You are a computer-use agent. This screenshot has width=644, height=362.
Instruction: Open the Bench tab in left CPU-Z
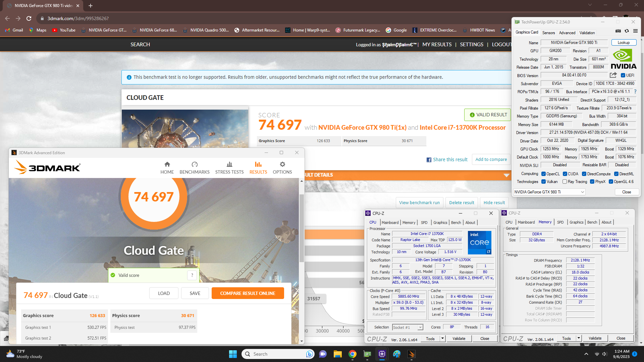click(x=456, y=223)
